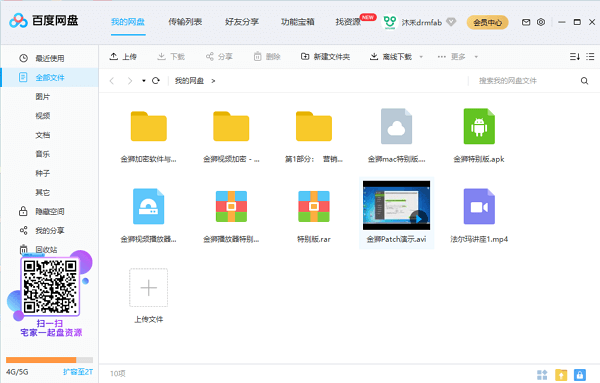Open the 我的网盘 tab
Screen dimensions: 600x383
tap(128, 22)
